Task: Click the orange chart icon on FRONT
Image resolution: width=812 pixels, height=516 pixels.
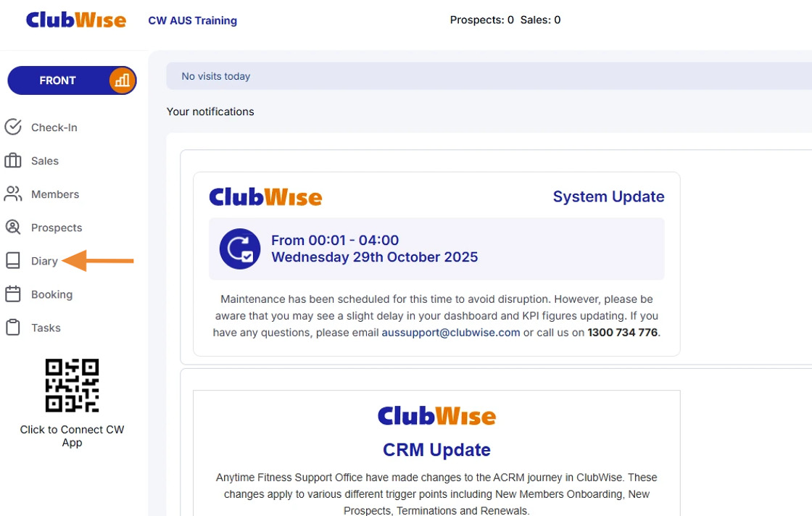Action: coord(123,80)
